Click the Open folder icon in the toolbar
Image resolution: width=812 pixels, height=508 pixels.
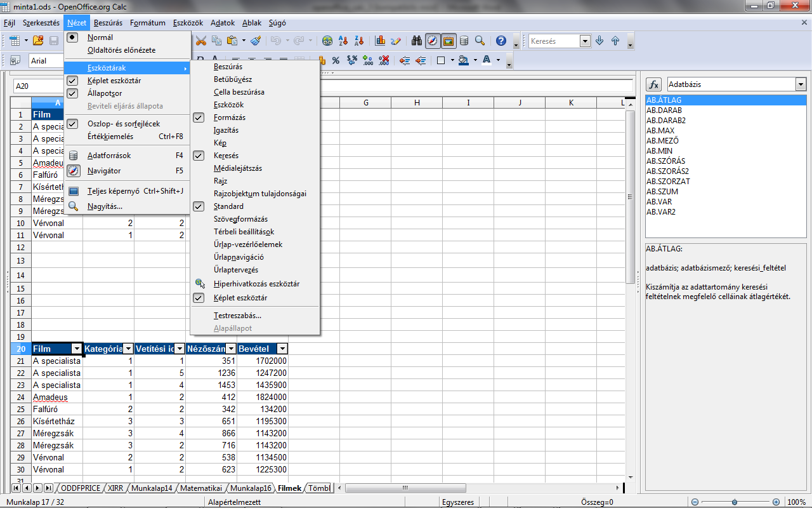click(x=38, y=41)
